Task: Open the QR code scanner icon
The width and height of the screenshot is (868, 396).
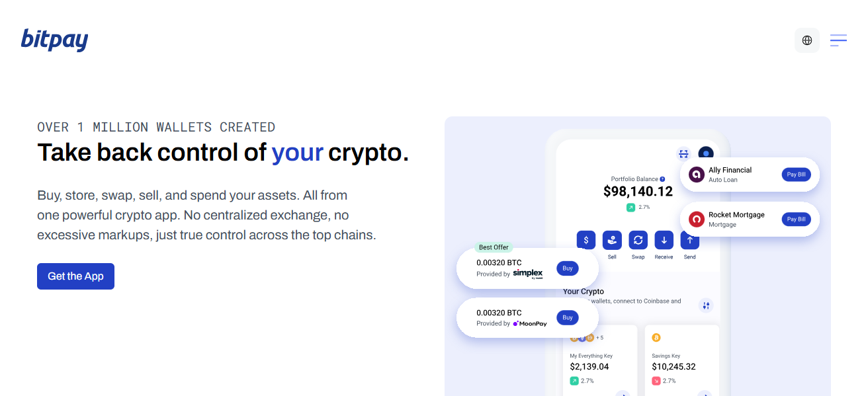Action: click(683, 153)
